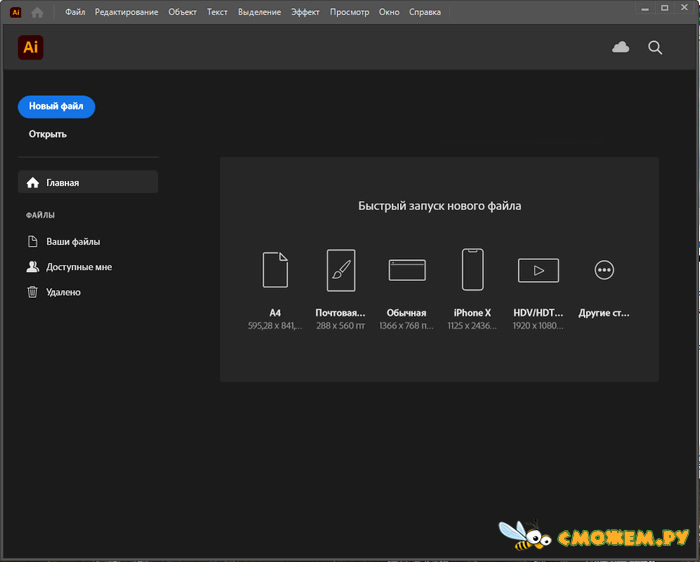Click the home icon in menu bar
Screen dimensions: 700x562
pyautogui.click(x=37, y=12)
